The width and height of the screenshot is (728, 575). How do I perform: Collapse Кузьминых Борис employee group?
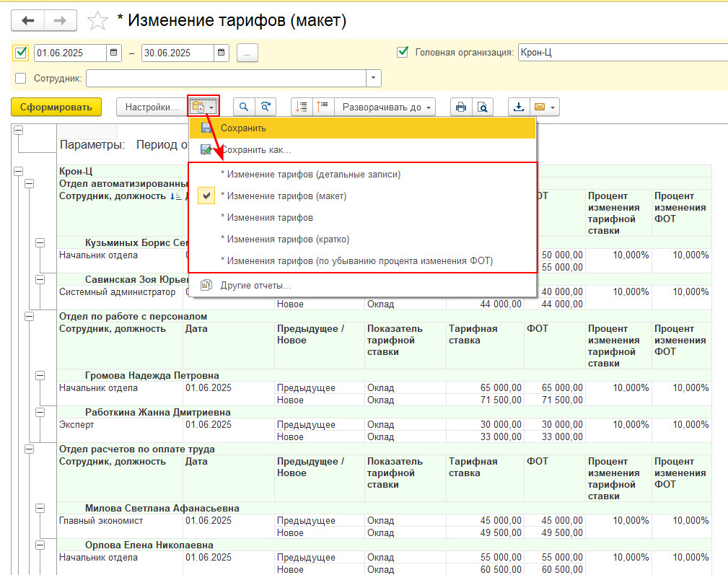[40, 242]
